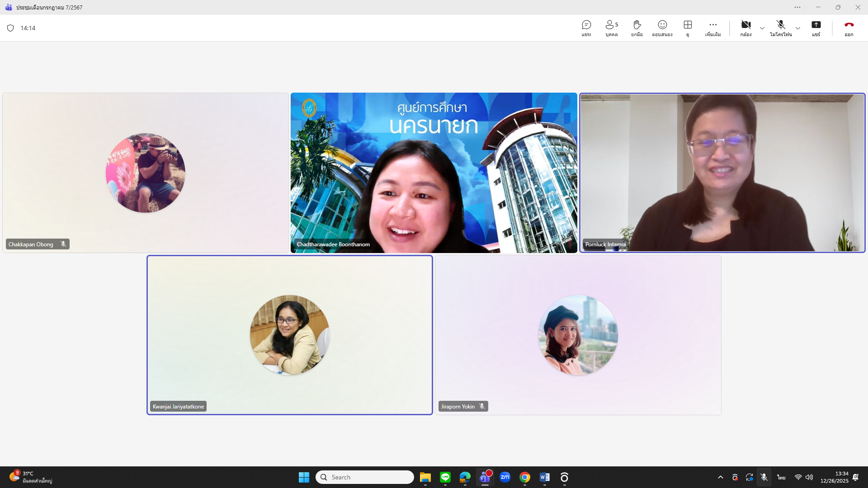Select Kwanjai Jariyatatkone's video tile
This screenshot has height=488, width=868.
[x=289, y=335]
